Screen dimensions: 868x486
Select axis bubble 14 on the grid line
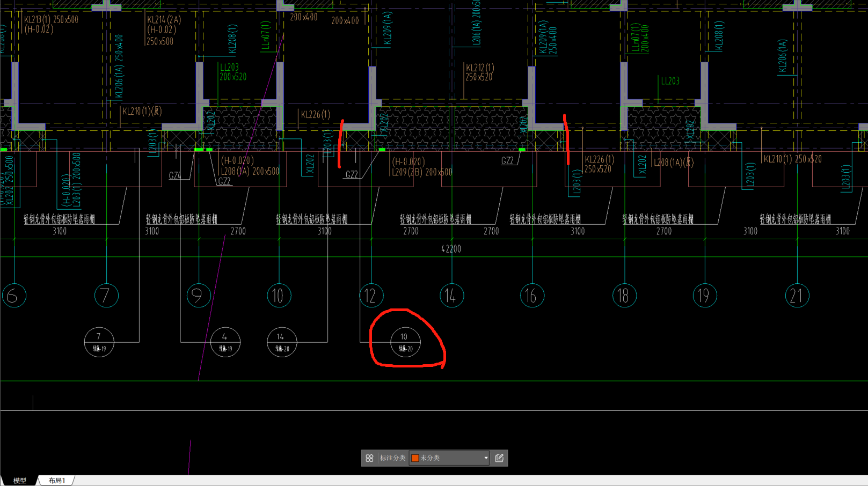click(451, 296)
